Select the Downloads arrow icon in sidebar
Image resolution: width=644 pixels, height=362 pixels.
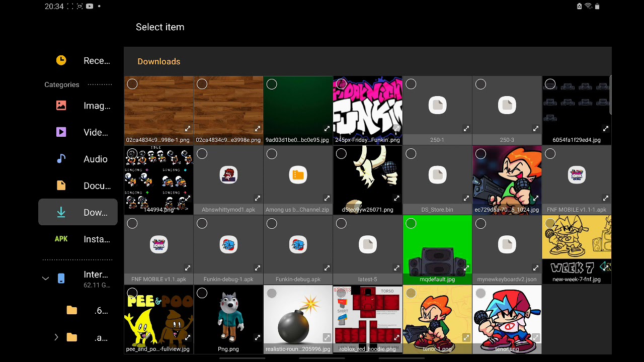click(x=61, y=212)
